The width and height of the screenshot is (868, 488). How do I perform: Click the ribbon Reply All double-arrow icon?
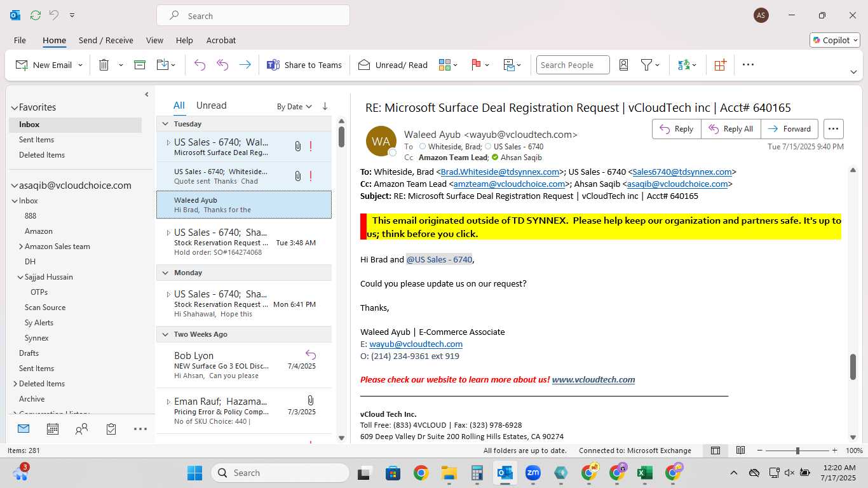(x=222, y=65)
